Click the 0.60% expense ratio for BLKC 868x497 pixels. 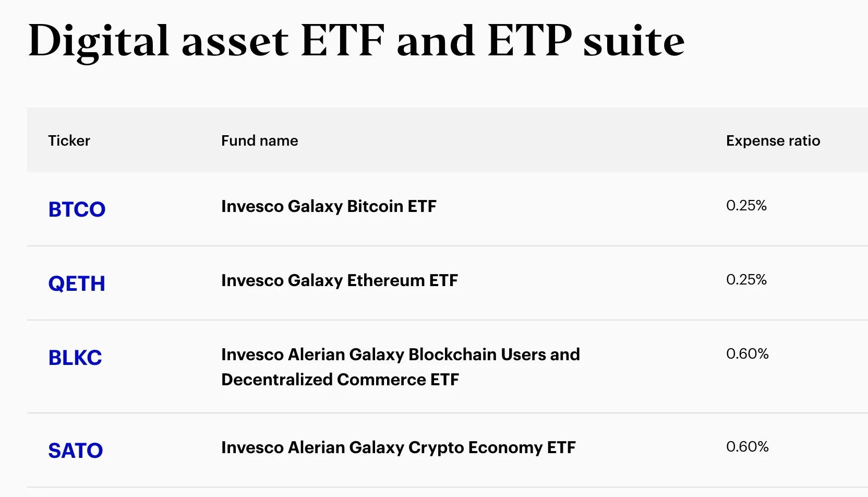click(x=747, y=354)
